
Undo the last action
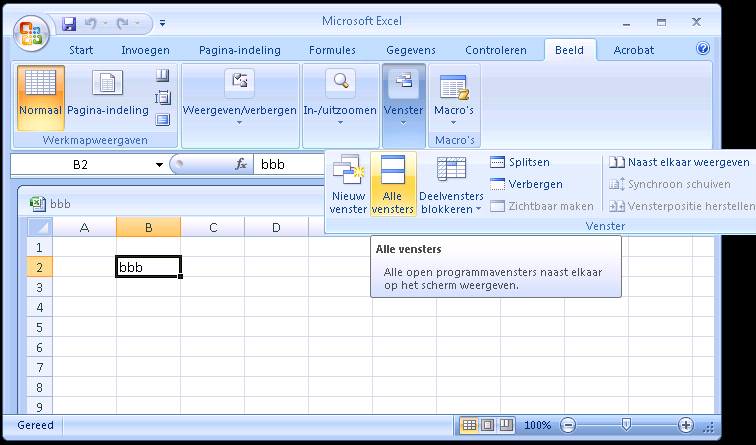click(x=91, y=23)
